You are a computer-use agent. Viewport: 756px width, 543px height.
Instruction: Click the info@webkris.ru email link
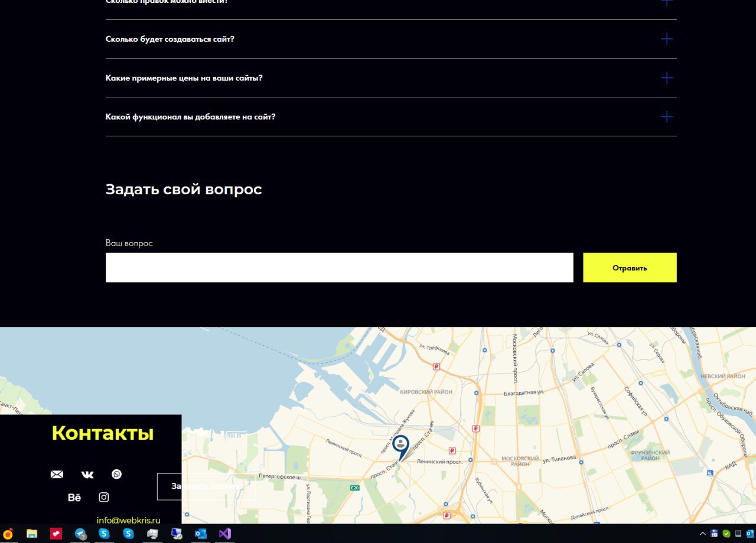129,521
